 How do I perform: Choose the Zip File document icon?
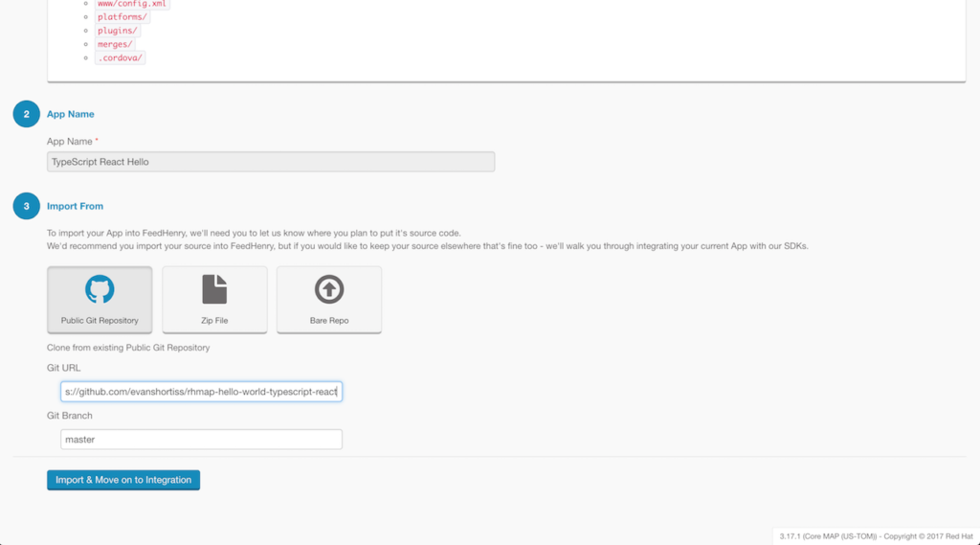[214, 289]
